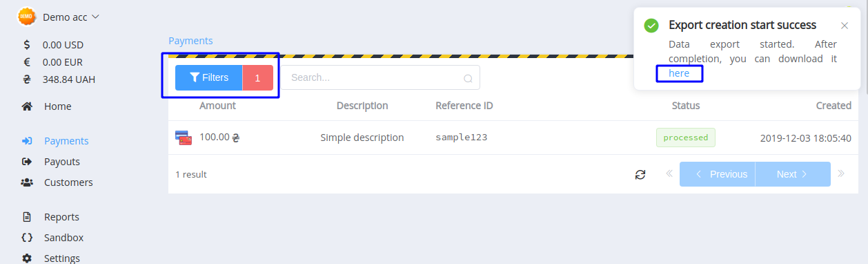
Task: Go to Payouts section
Action: [x=62, y=162]
